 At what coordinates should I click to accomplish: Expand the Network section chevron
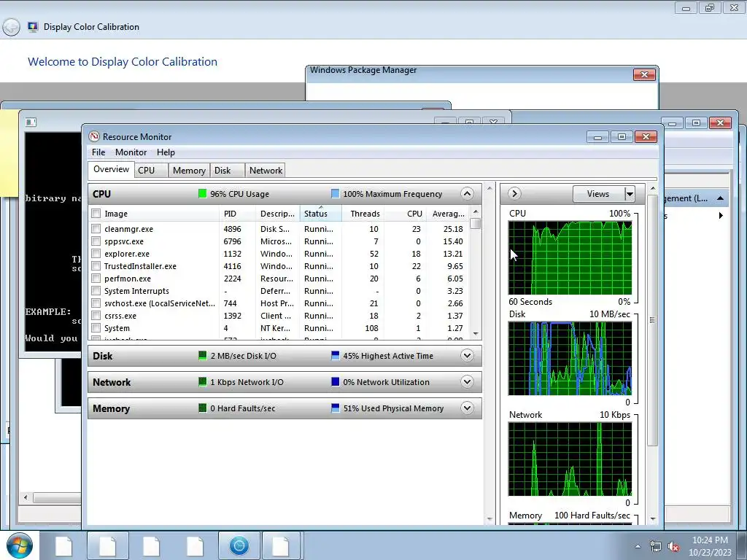467,381
